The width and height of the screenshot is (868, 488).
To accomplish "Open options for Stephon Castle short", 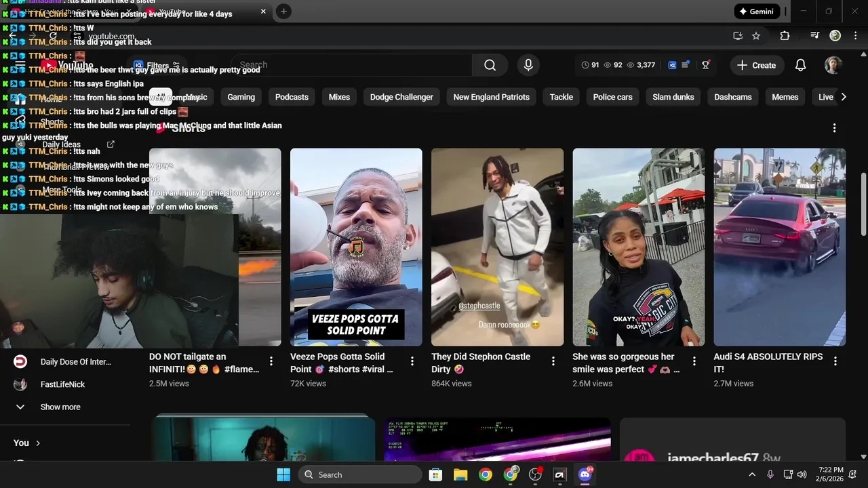I will tap(553, 361).
